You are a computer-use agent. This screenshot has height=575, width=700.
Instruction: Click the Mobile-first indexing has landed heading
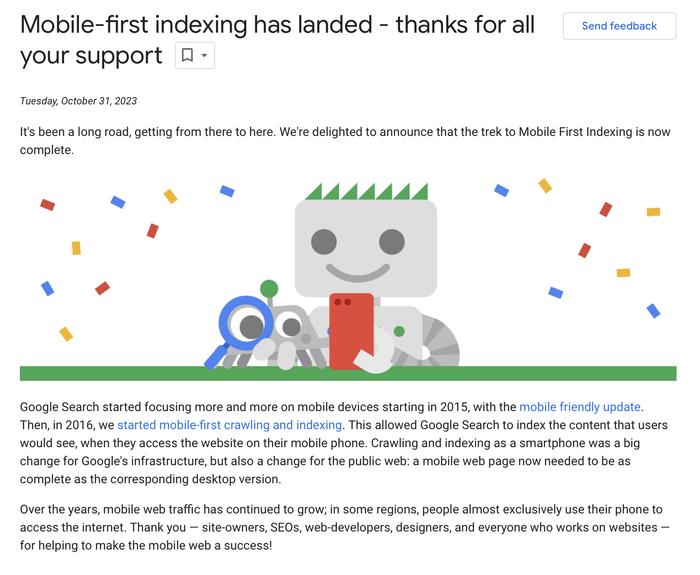pos(277,40)
